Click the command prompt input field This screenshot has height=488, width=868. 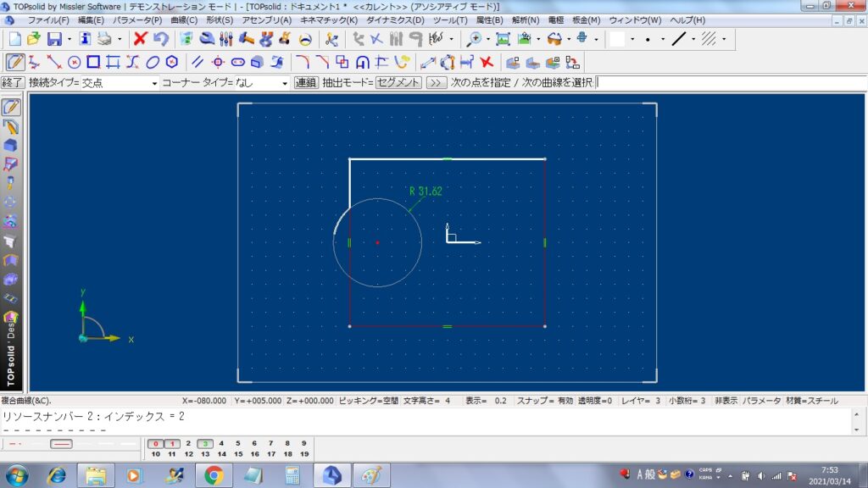point(731,83)
